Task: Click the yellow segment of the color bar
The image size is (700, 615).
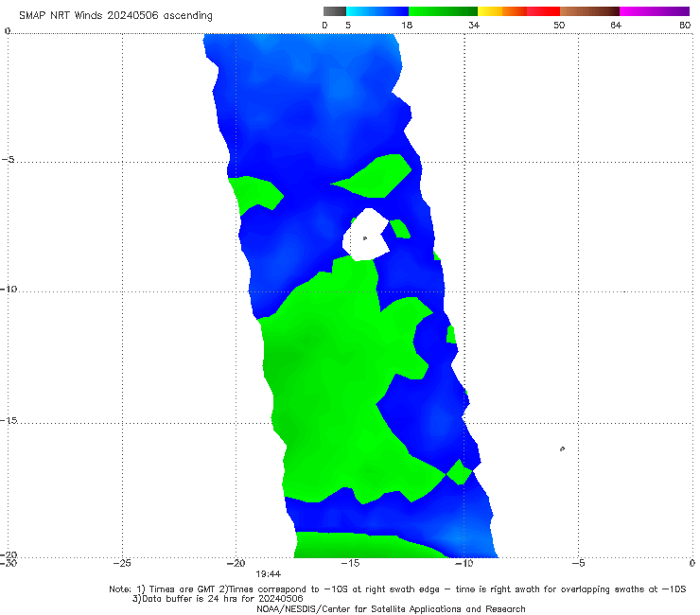Action: (490, 11)
